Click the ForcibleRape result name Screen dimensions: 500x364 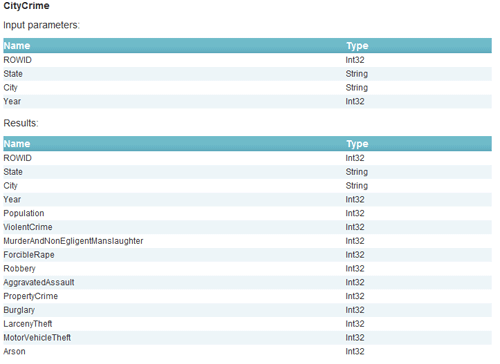click(x=29, y=255)
